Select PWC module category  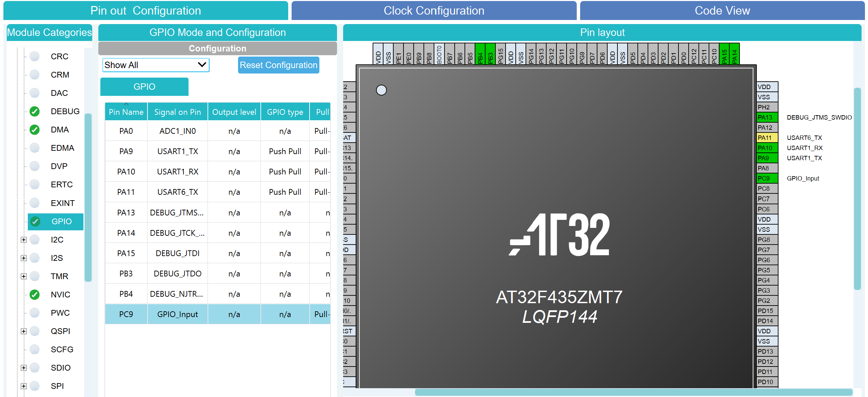(60, 313)
